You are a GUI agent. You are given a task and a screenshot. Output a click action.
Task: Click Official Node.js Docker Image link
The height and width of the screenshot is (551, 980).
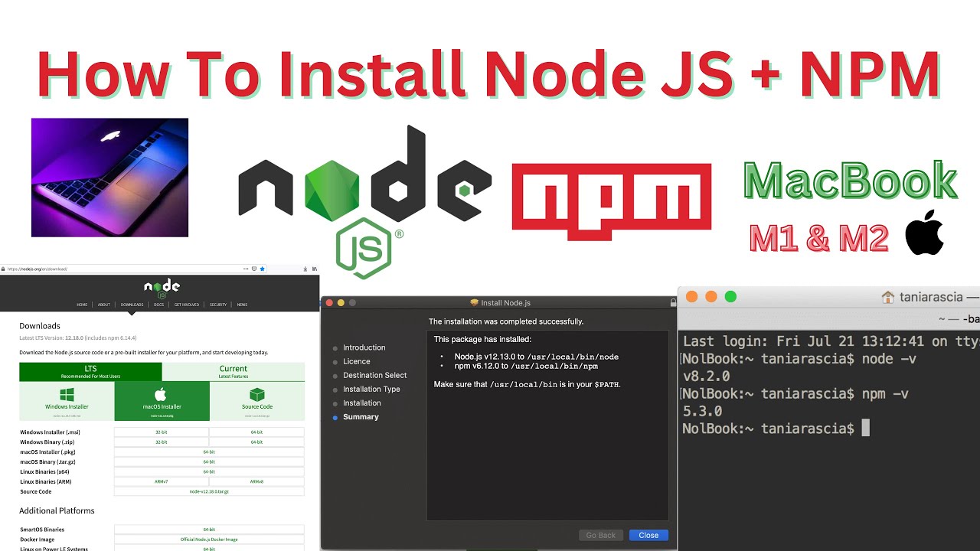point(209,540)
